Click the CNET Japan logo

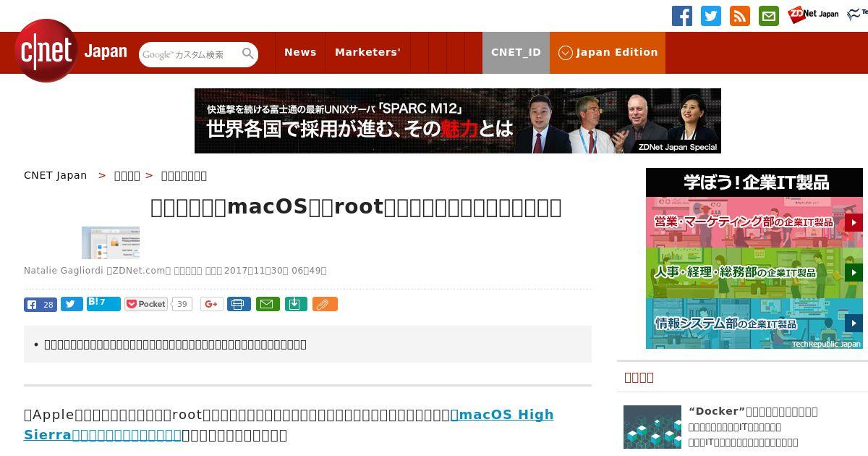pyautogui.click(x=71, y=51)
